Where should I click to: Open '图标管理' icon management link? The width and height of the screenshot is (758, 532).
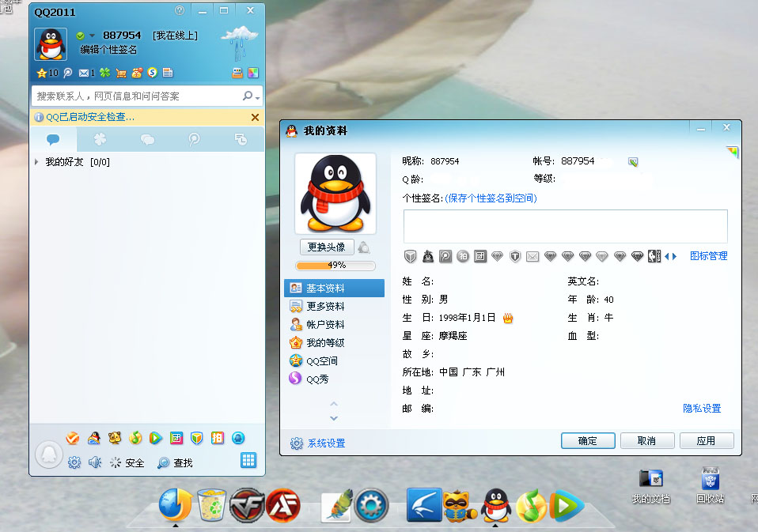coord(709,256)
